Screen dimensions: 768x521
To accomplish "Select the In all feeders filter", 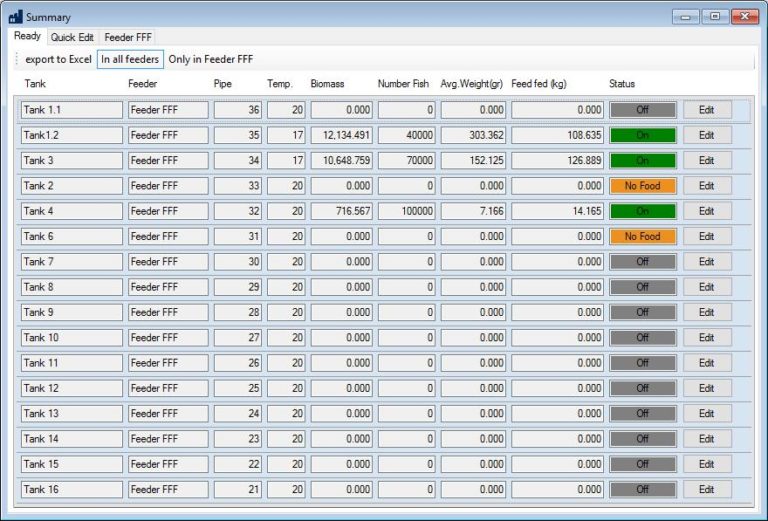I will (129, 60).
